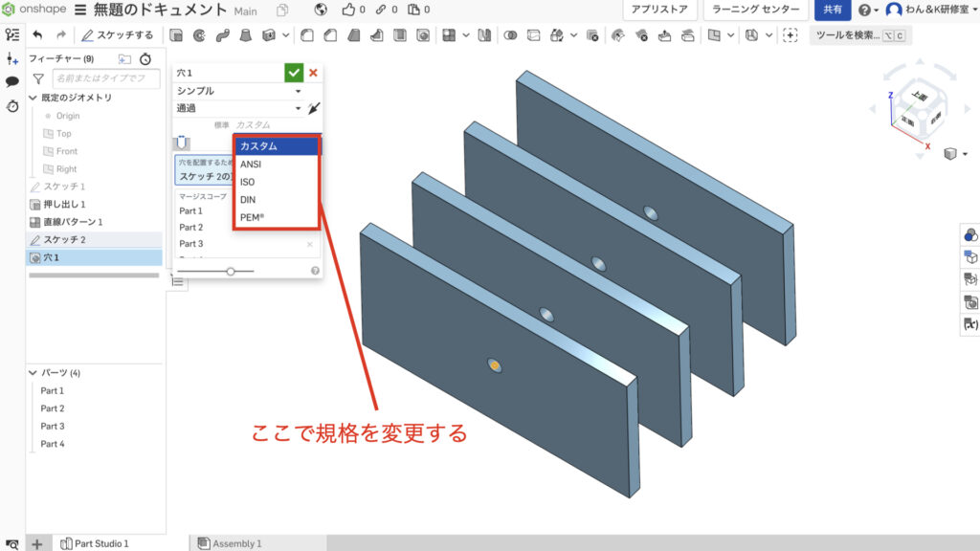
Task: Click the ツールを検索 search field
Action: pyautogui.click(x=860, y=35)
